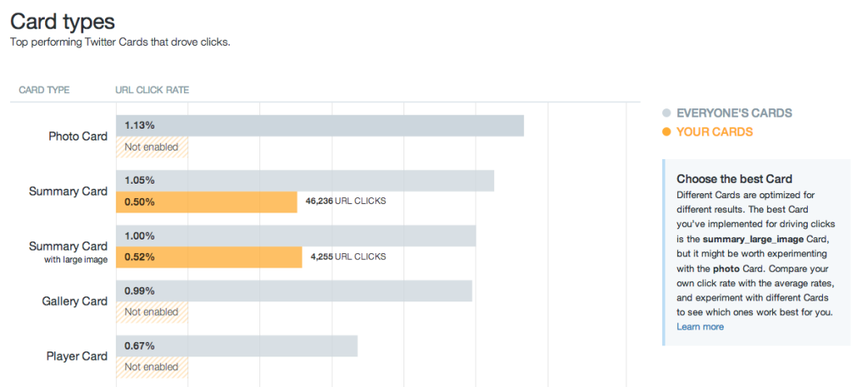Click the Learn more link
Viewport: 868px width, 387px height.
tap(699, 327)
